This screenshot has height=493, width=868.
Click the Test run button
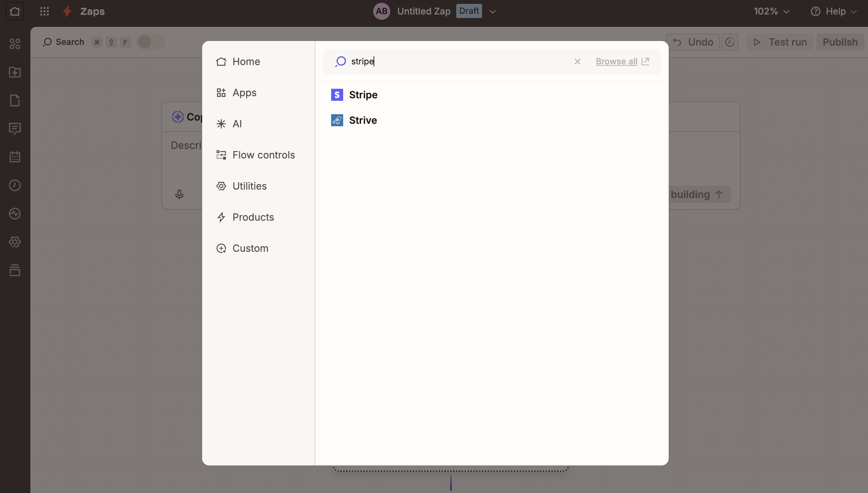click(780, 42)
